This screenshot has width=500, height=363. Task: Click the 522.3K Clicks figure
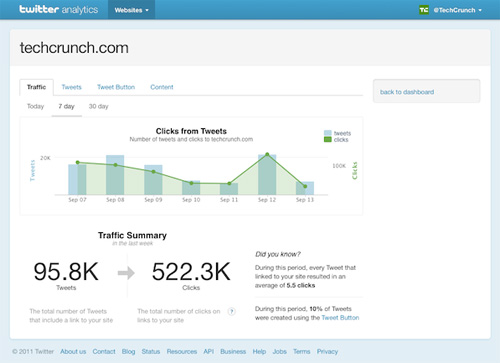click(x=191, y=272)
